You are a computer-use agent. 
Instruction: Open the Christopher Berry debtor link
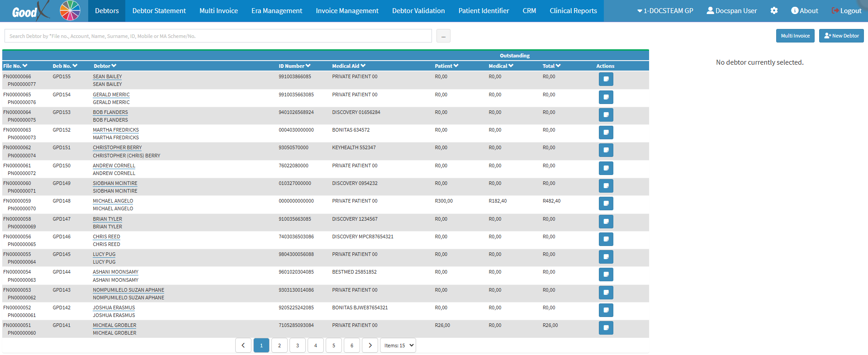(x=117, y=148)
